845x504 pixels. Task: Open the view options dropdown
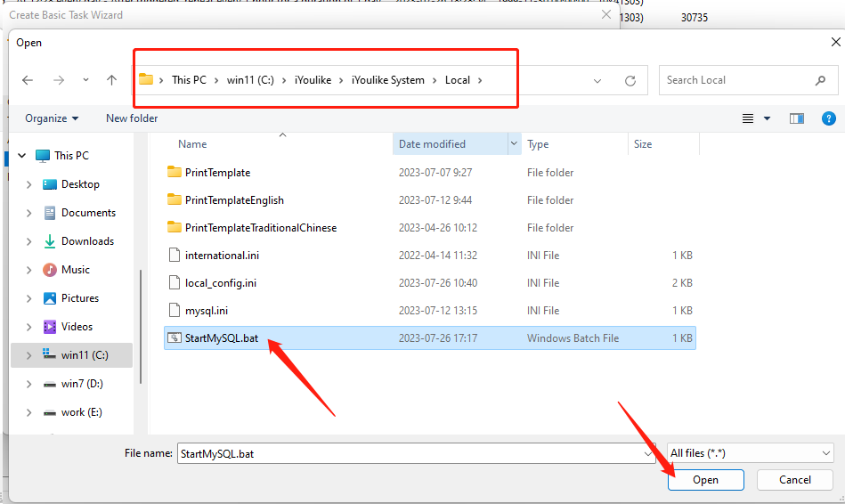pos(767,118)
